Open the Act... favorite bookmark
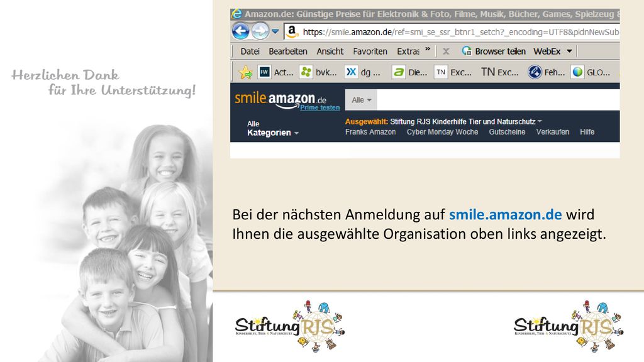The image size is (644, 362). click(275, 72)
